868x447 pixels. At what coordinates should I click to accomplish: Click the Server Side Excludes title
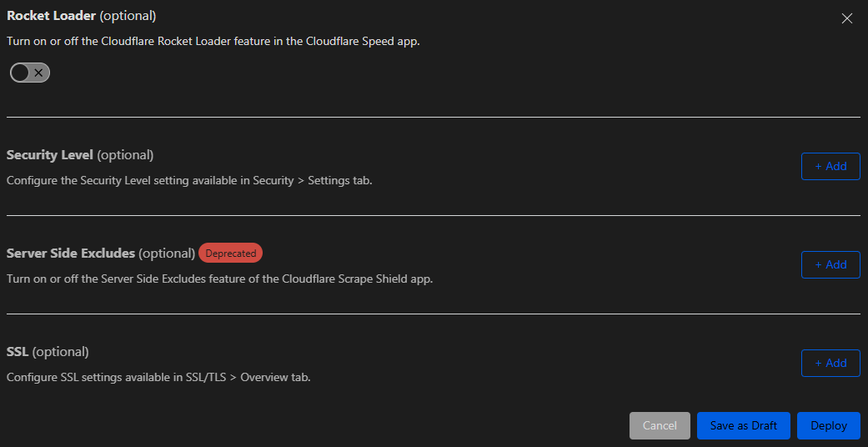[71, 253]
